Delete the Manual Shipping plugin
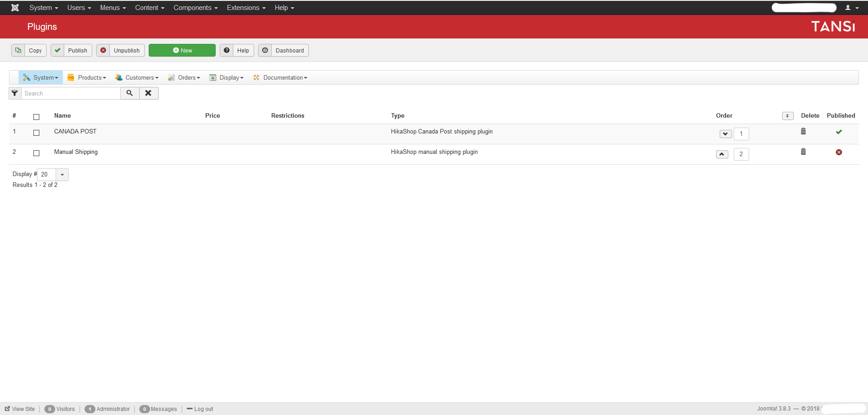The height and width of the screenshot is (415, 868). click(x=803, y=152)
